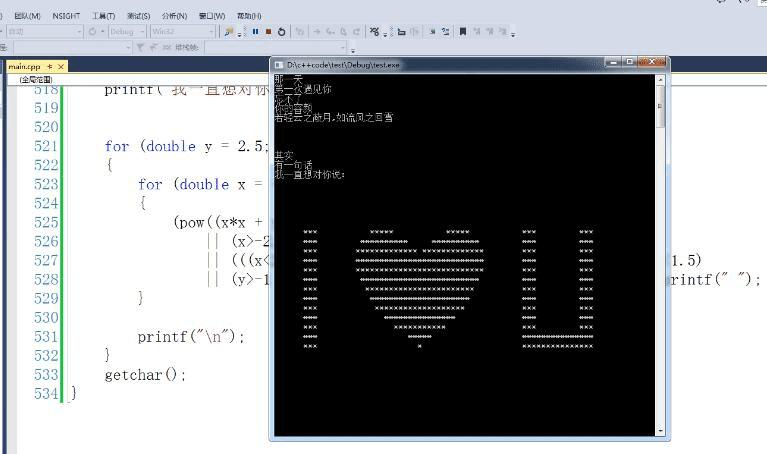Click the refresh icon left of the Debug dropdown

coord(92,32)
